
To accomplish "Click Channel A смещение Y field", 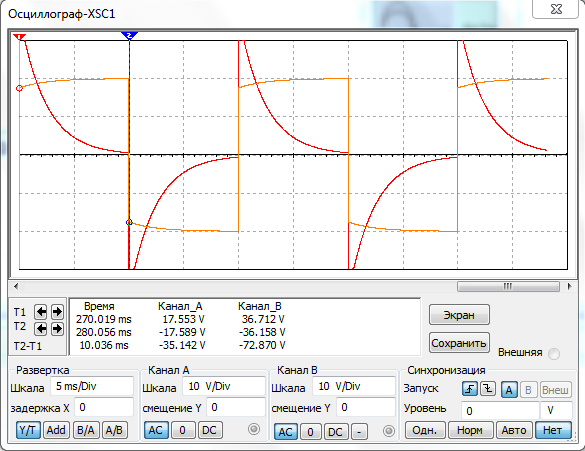I will coord(236,407).
